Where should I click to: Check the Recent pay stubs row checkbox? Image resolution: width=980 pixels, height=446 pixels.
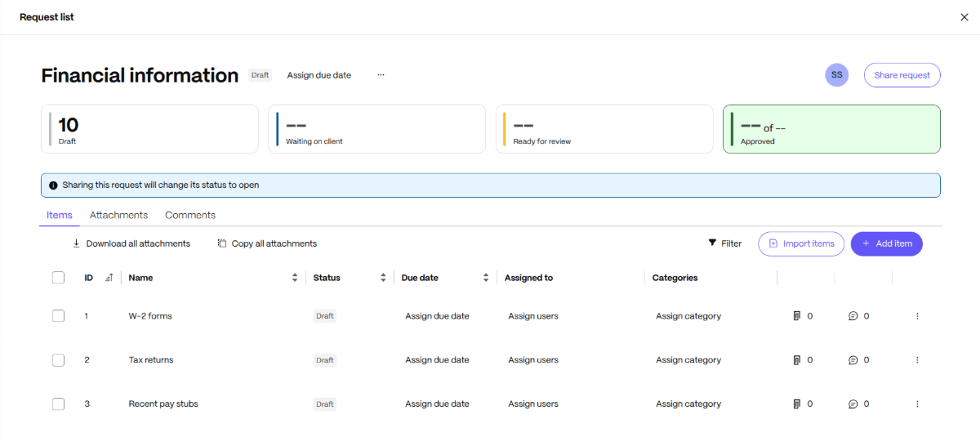58,404
